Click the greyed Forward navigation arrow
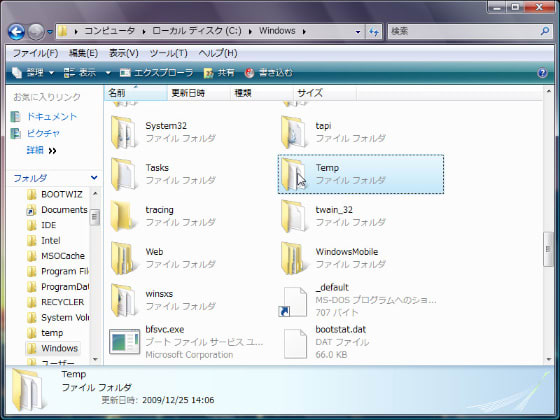The image size is (560, 420). [x=36, y=32]
